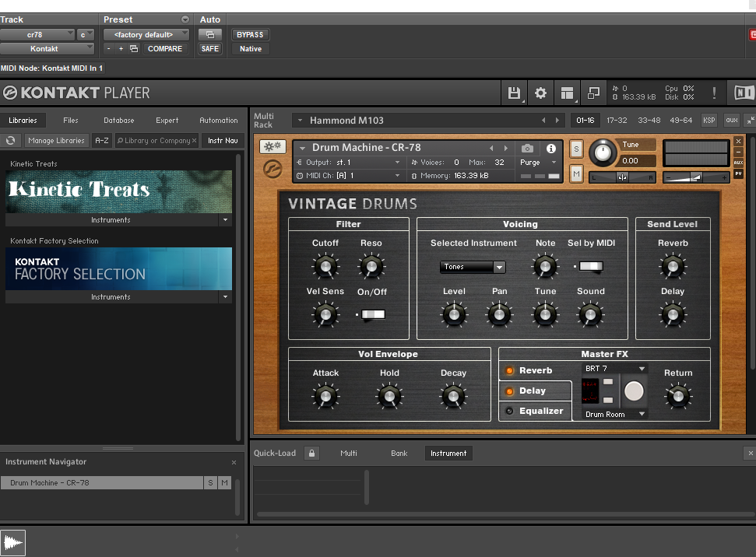Screen dimensions: 756x557
Task: Click the preset copy settings icon
Action: [134, 49]
